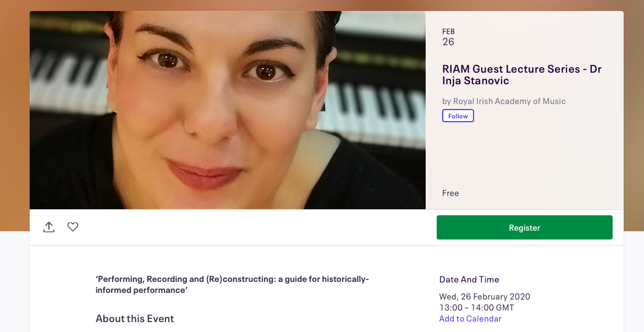
Task: Follow Royal Irish Academy of Music
Action: point(458,116)
